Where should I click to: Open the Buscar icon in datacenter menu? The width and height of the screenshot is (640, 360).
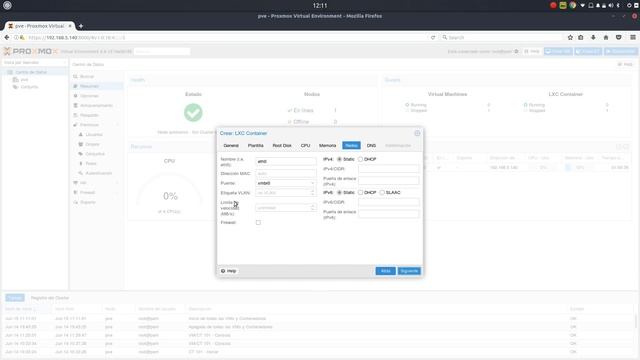(x=76, y=76)
